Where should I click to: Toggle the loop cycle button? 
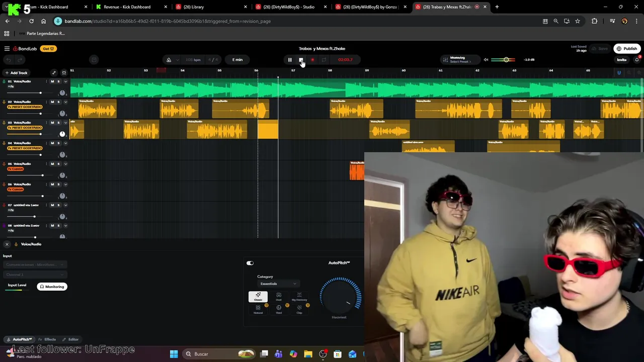(324, 60)
